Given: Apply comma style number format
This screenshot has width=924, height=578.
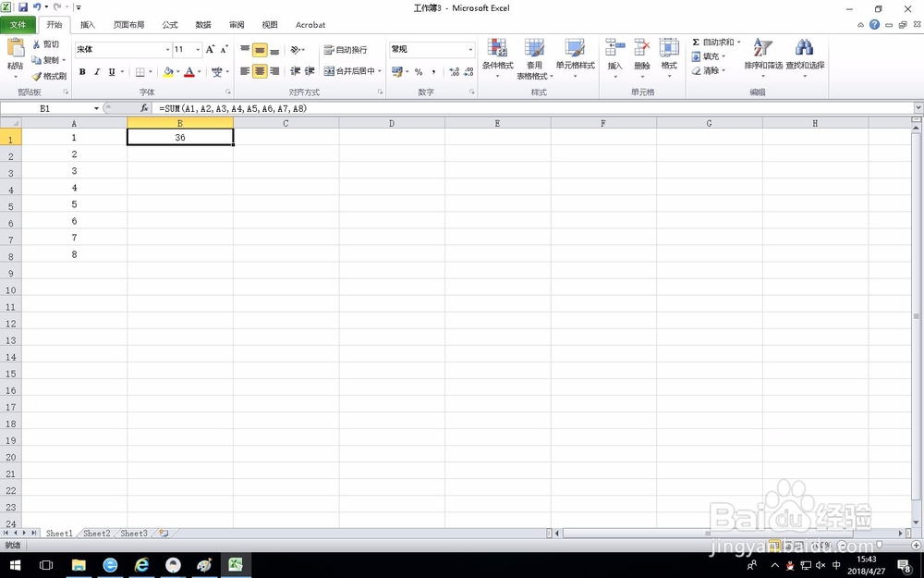Looking at the screenshot, I should click(433, 72).
